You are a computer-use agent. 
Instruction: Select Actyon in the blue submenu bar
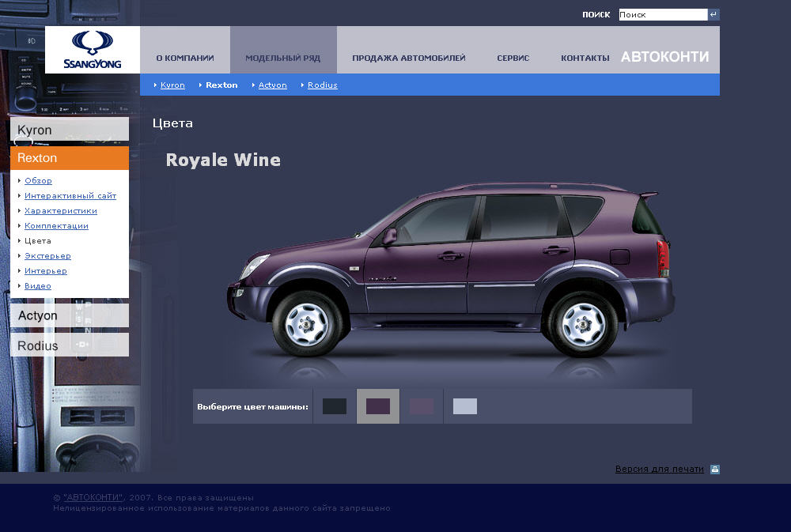(x=272, y=85)
